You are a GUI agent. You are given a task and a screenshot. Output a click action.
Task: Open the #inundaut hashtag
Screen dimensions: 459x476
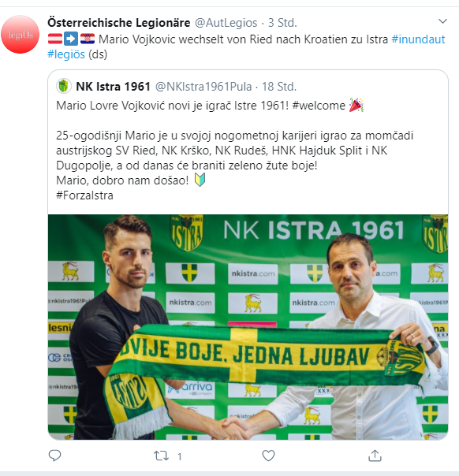[418, 39]
